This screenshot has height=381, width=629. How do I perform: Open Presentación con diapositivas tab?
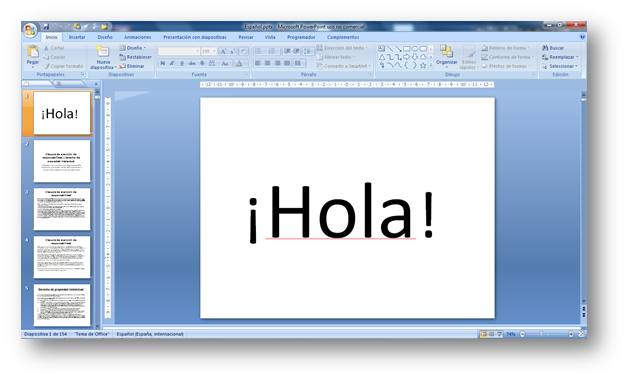click(195, 37)
